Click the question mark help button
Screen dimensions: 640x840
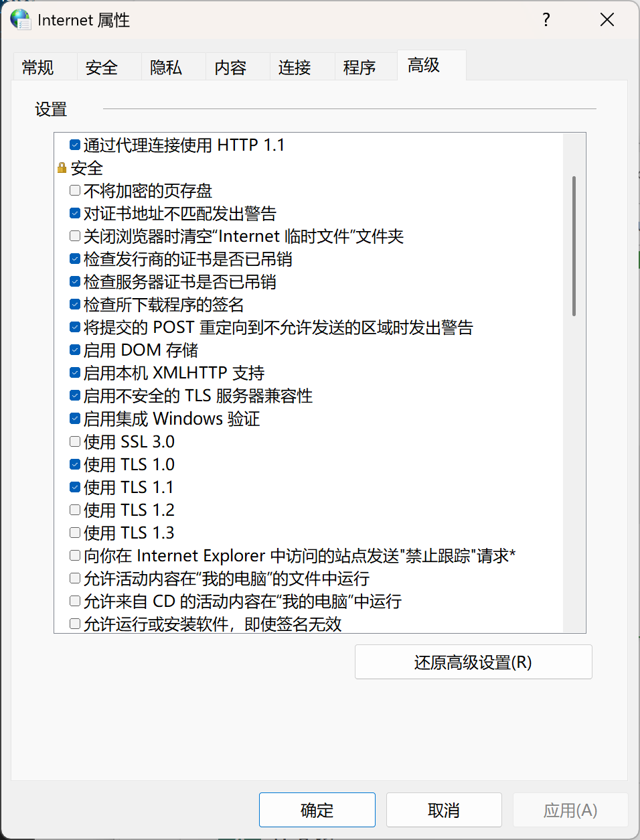point(546,19)
